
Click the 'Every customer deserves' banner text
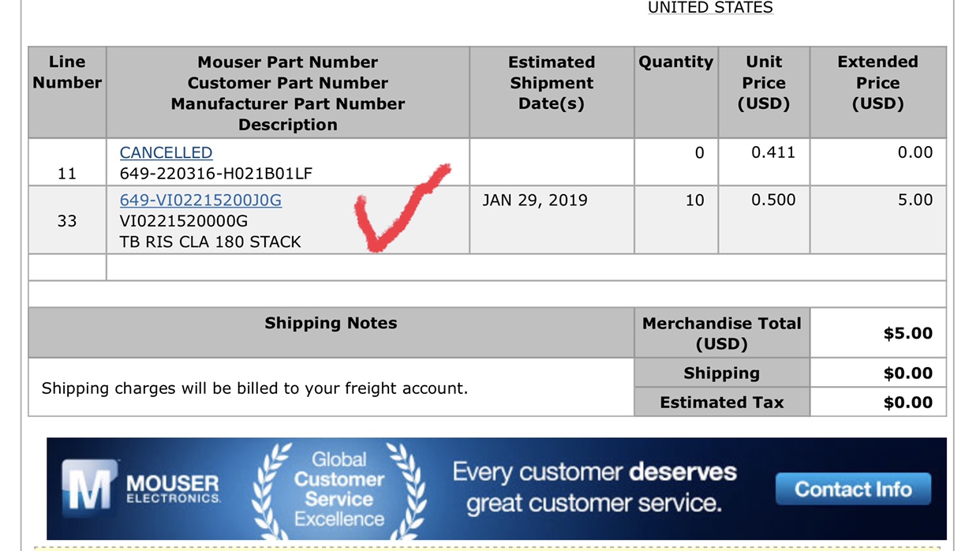[x=594, y=472]
